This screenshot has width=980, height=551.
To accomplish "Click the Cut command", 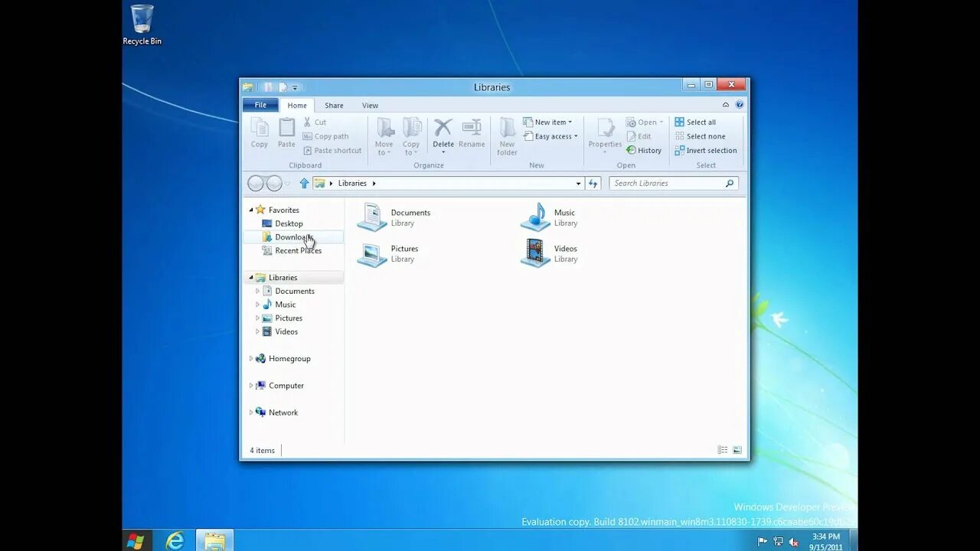I will [x=315, y=122].
